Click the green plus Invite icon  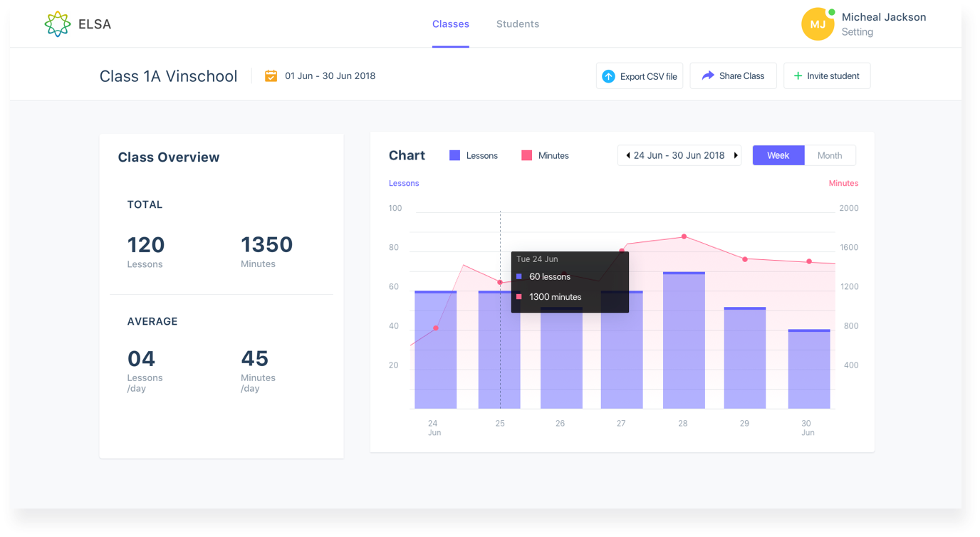pyautogui.click(x=798, y=76)
